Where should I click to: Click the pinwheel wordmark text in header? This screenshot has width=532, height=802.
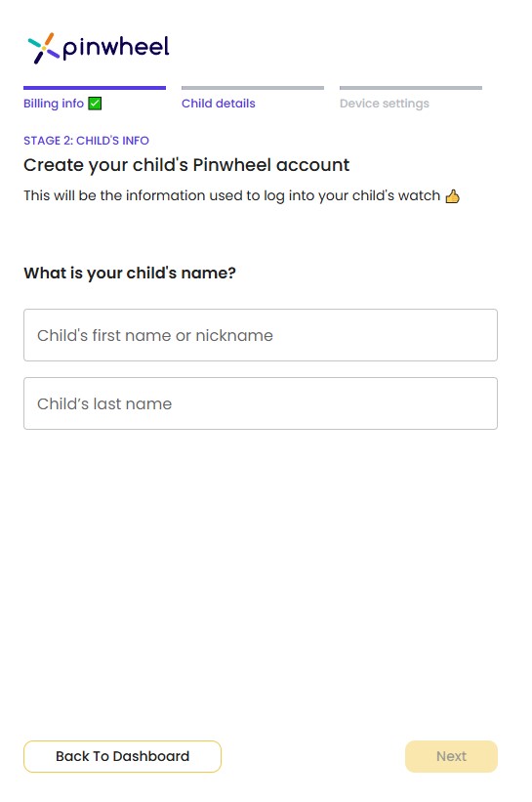click(116, 48)
